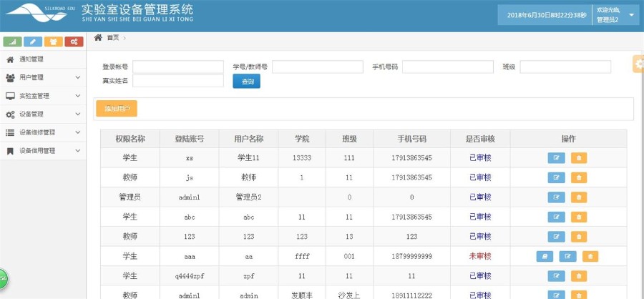
Task: Expand chevron beside 设备借用管理
Action: [77, 150]
